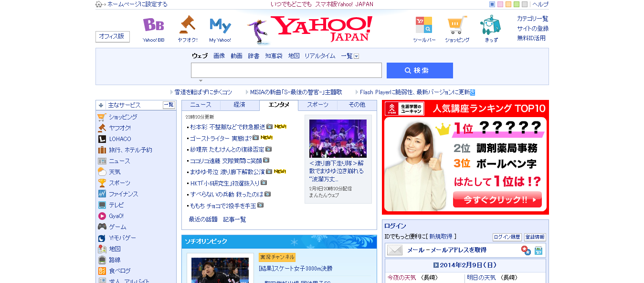Switch to the スポーツ news tab
644x283 pixels.
click(x=317, y=105)
